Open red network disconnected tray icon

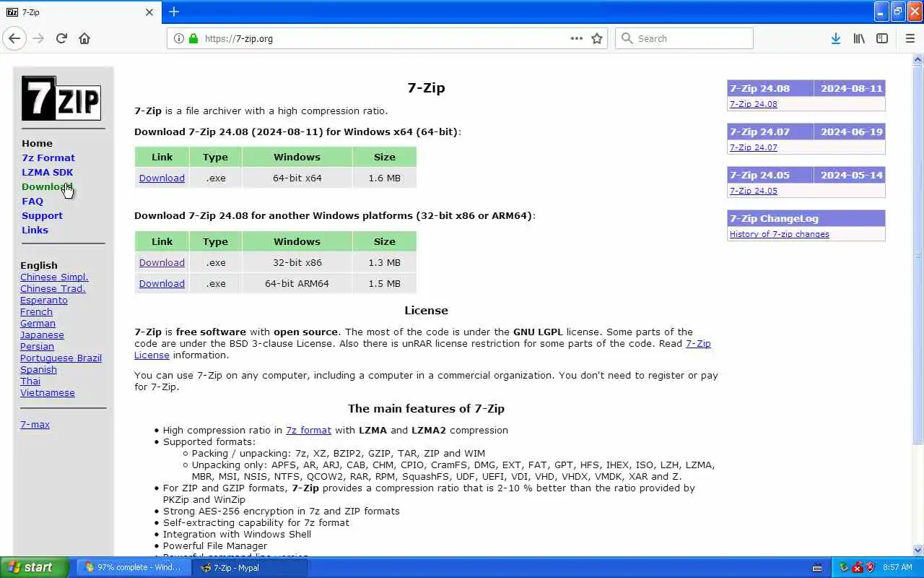(x=857, y=567)
